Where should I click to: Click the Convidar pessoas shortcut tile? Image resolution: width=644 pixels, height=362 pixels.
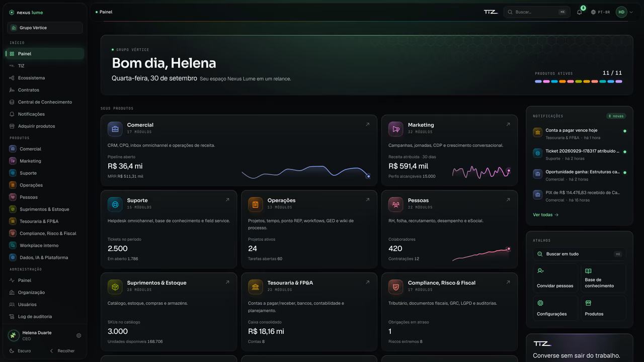[555, 278]
